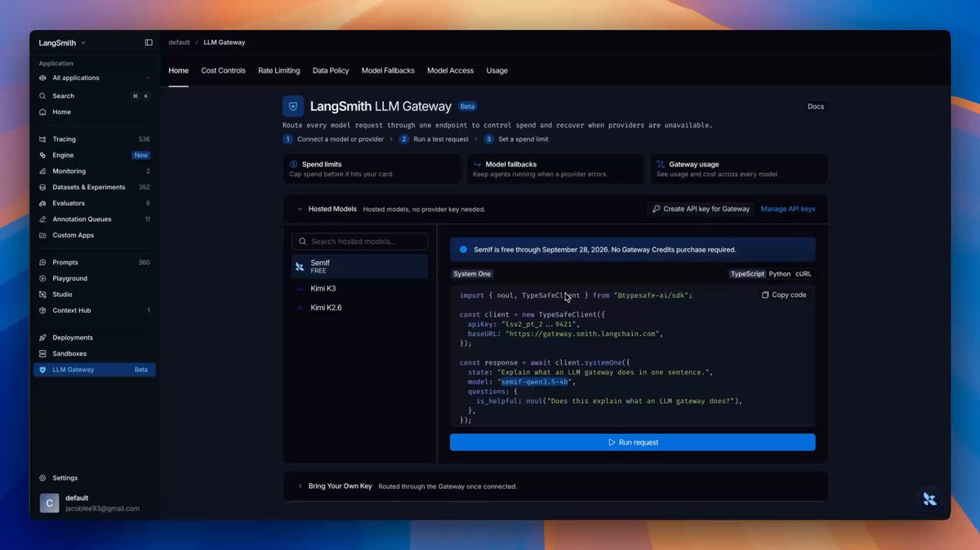Select TypeScript code sample option
980x550 pixels.
click(x=747, y=274)
